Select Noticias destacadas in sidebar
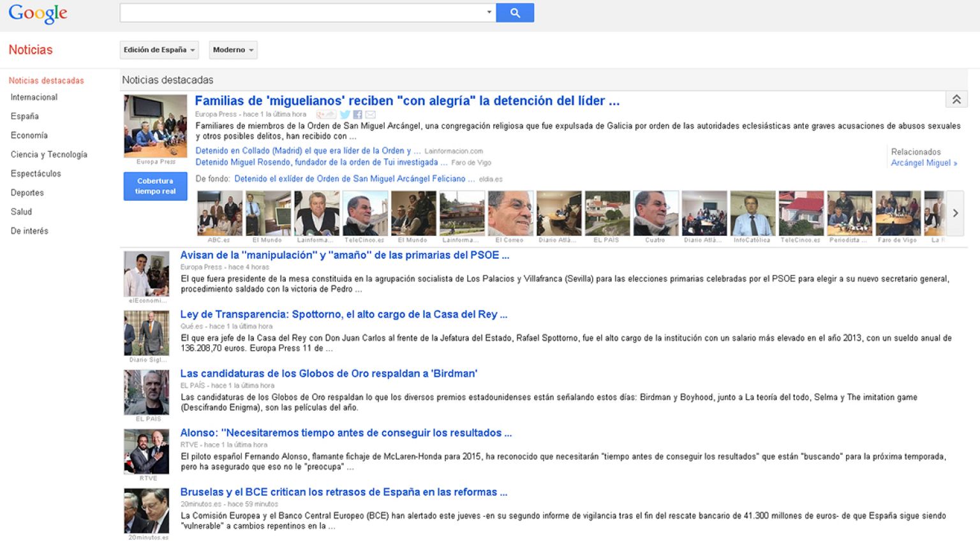 [x=47, y=80]
